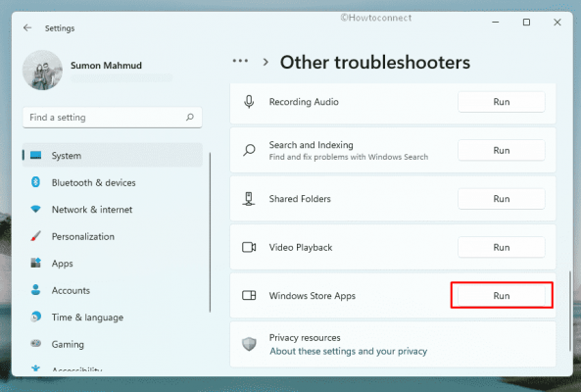581x392 pixels.
Task: Click the Network wifi icon in sidebar
Action: tap(35, 210)
